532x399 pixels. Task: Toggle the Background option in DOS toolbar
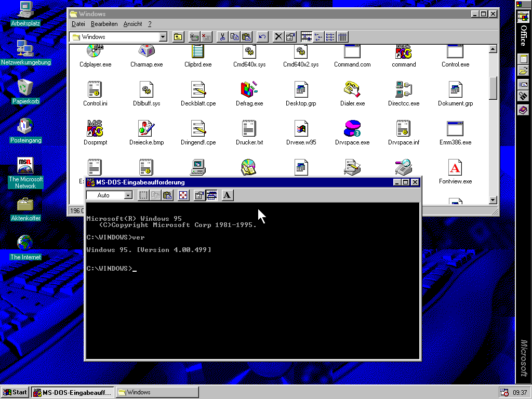point(211,195)
